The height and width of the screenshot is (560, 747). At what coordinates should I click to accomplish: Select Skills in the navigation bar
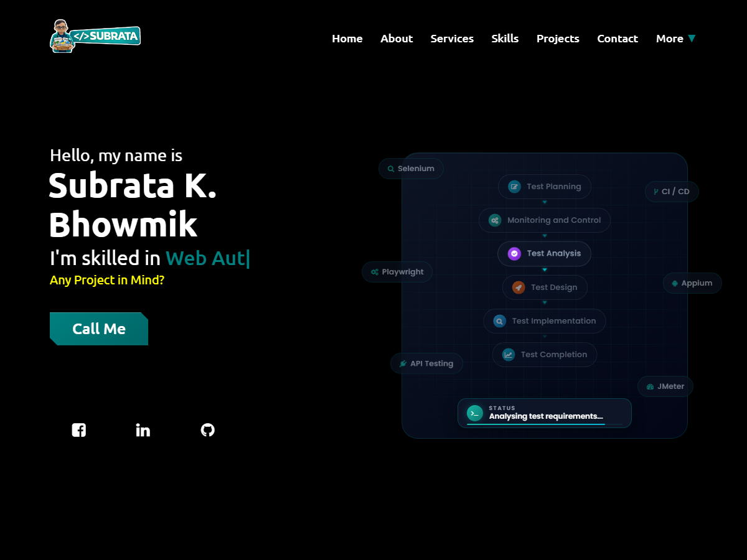(x=505, y=39)
